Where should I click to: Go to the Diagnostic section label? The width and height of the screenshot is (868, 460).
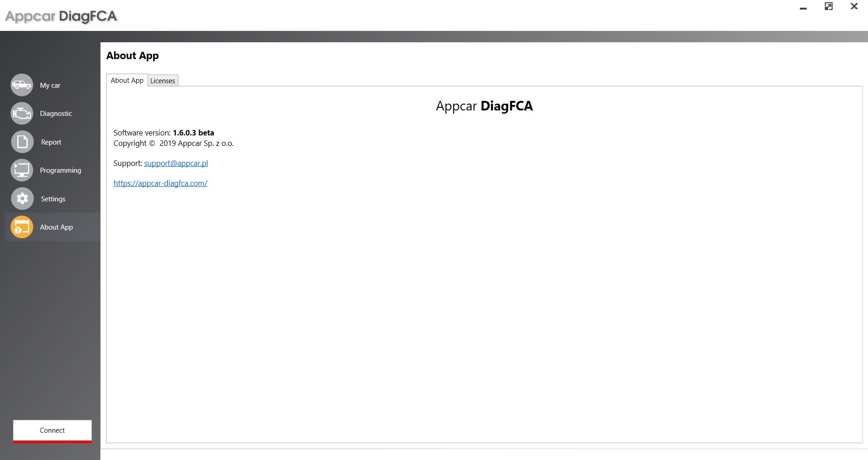pyautogui.click(x=56, y=114)
